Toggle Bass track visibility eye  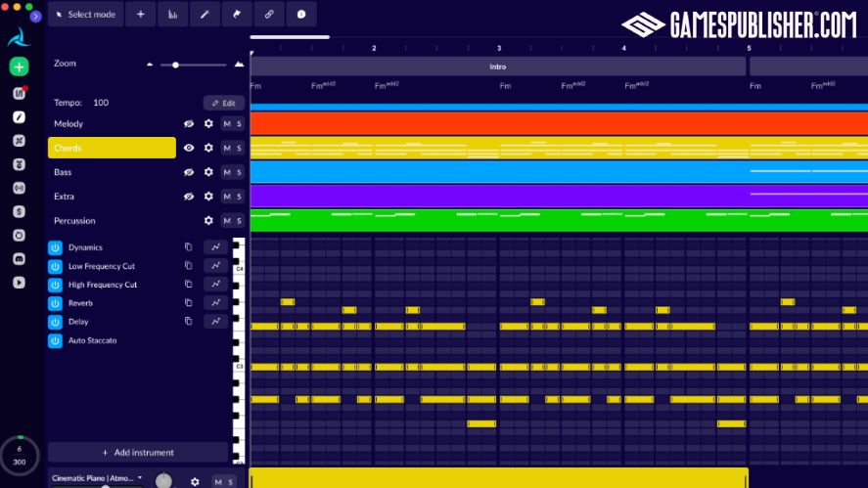coord(189,172)
